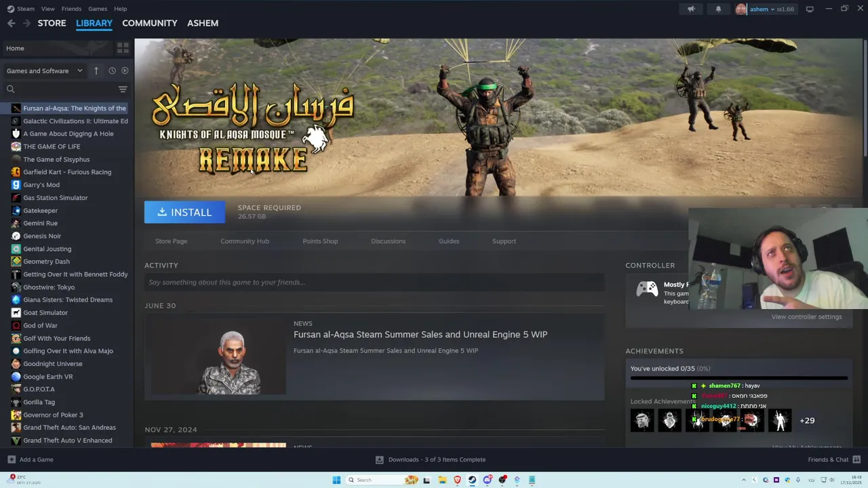Open the View menu
Screen dimensions: 868x488
pos(47,9)
